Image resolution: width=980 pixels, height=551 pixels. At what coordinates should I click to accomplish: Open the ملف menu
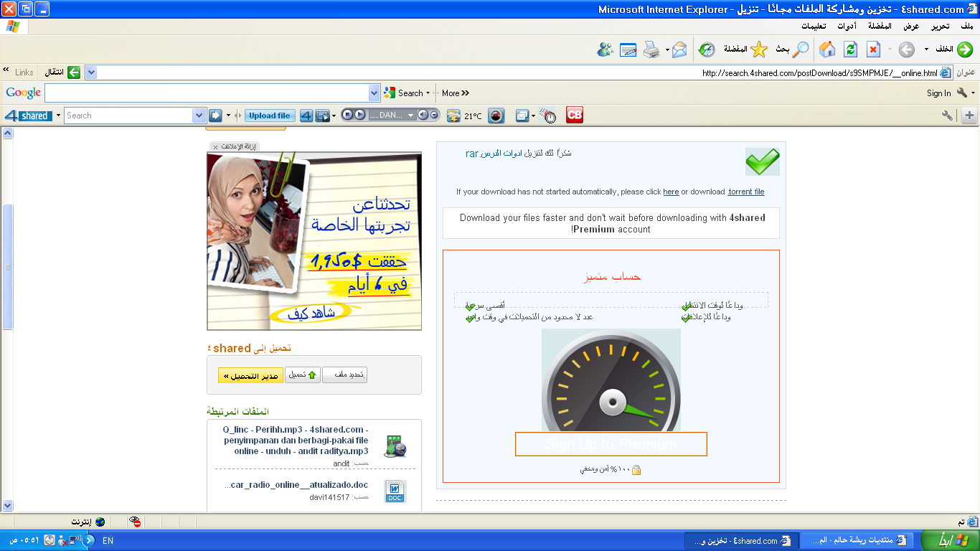(966, 26)
